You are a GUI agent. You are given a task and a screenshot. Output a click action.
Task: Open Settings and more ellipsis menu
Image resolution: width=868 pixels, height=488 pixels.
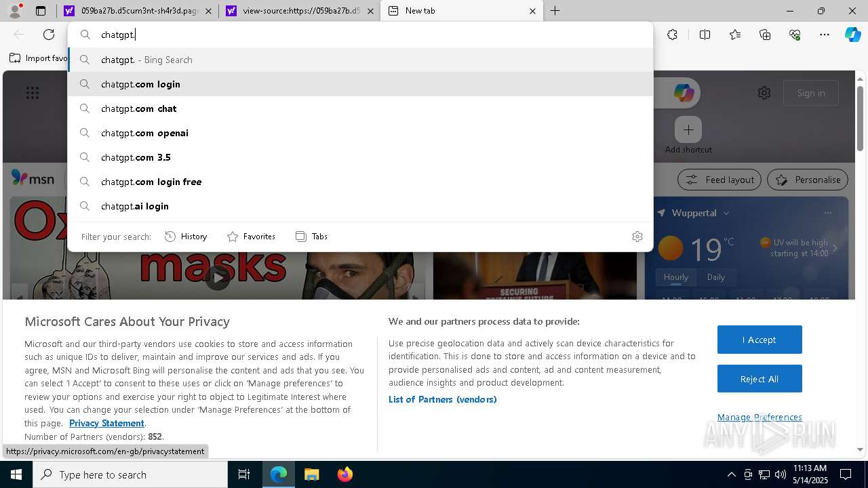click(x=825, y=35)
